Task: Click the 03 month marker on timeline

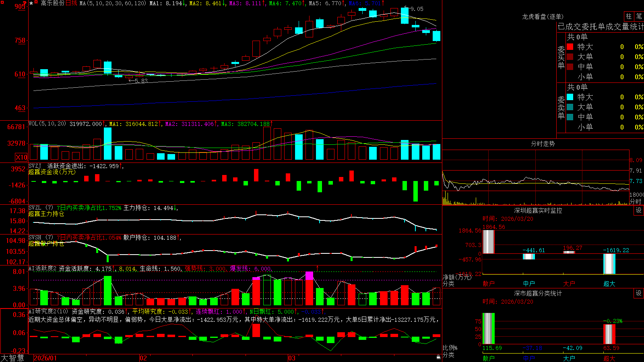Action: click(292, 358)
